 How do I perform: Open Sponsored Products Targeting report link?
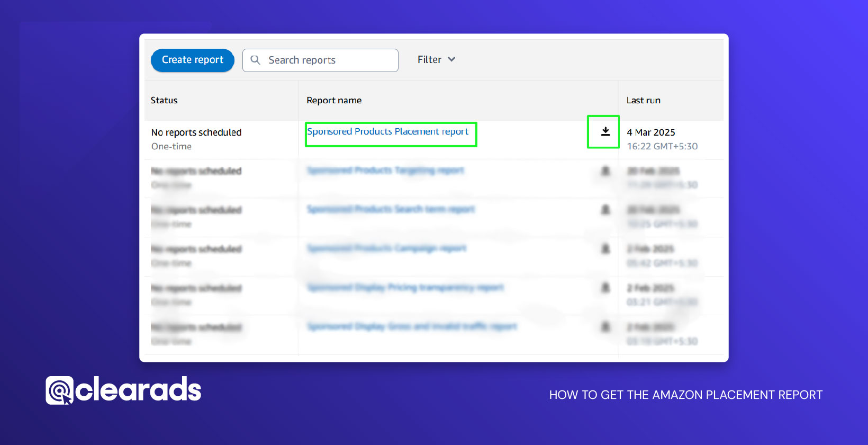click(385, 170)
